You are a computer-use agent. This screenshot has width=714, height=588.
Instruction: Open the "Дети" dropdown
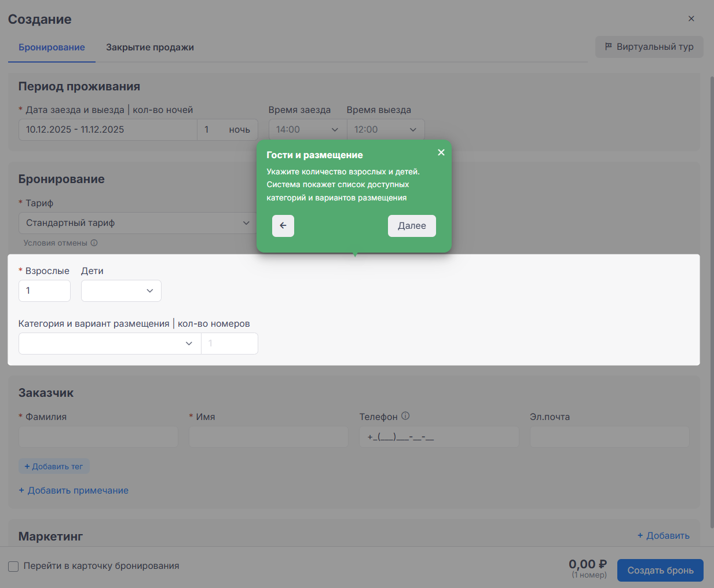click(x=121, y=291)
